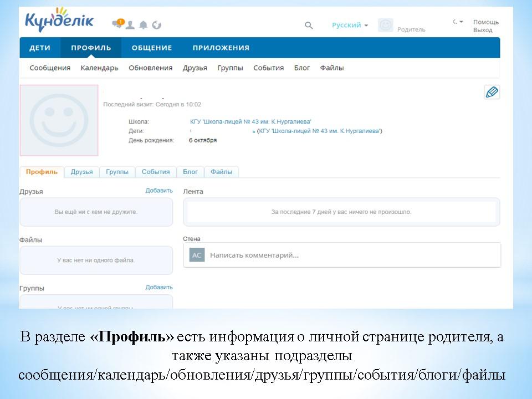
Task: Open the messages chat bubble icon
Action: (x=117, y=24)
